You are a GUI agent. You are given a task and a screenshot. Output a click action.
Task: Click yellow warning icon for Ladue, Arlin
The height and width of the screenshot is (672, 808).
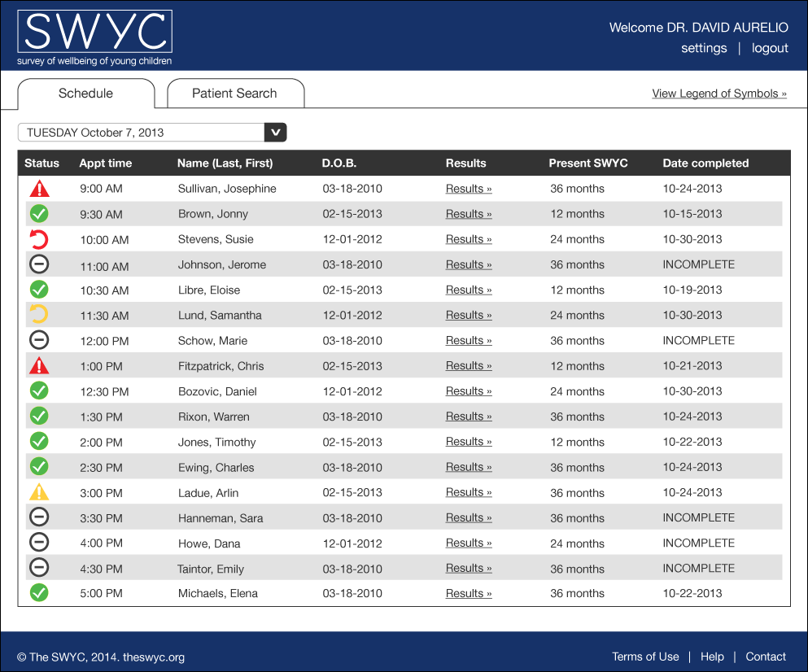[39, 492]
